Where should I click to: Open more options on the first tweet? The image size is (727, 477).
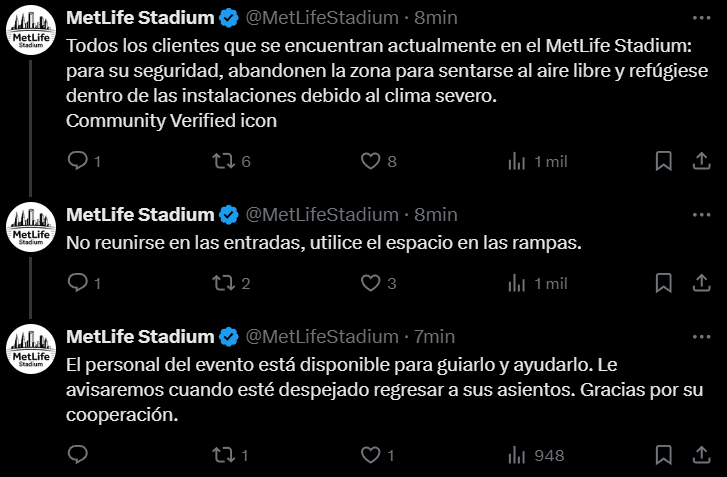click(702, 18)
